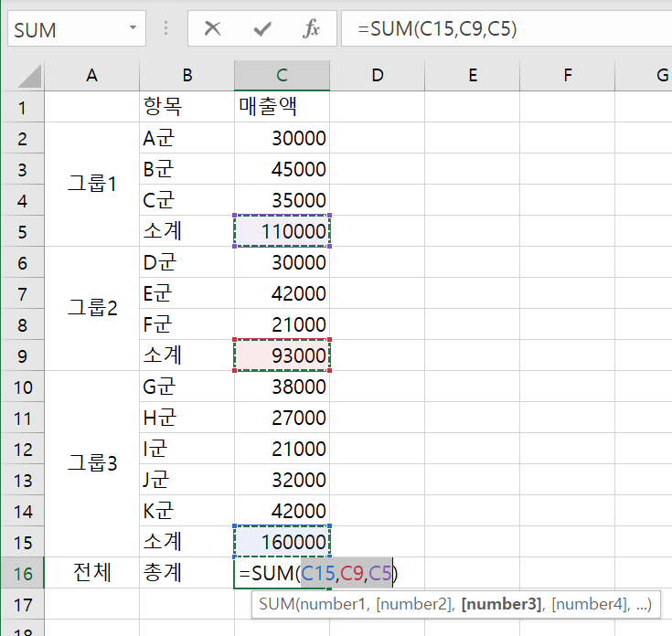Click the 45000 value cell
Screen dimensions: 672x636
tap(282, 169)
